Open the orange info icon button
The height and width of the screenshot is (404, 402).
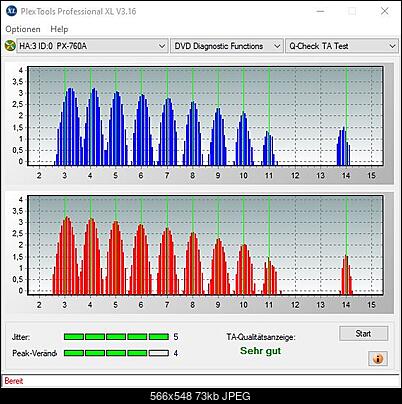[x=378, y=359]
